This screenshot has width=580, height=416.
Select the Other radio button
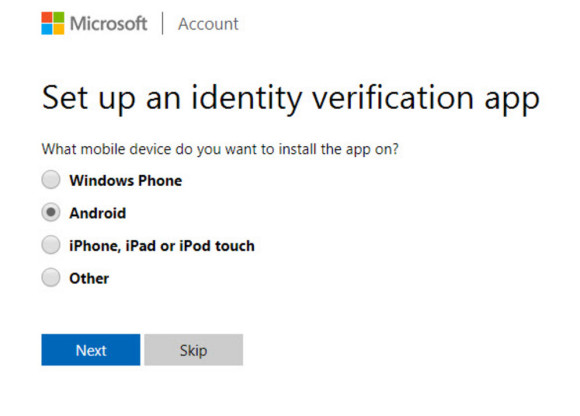[51, 278]
